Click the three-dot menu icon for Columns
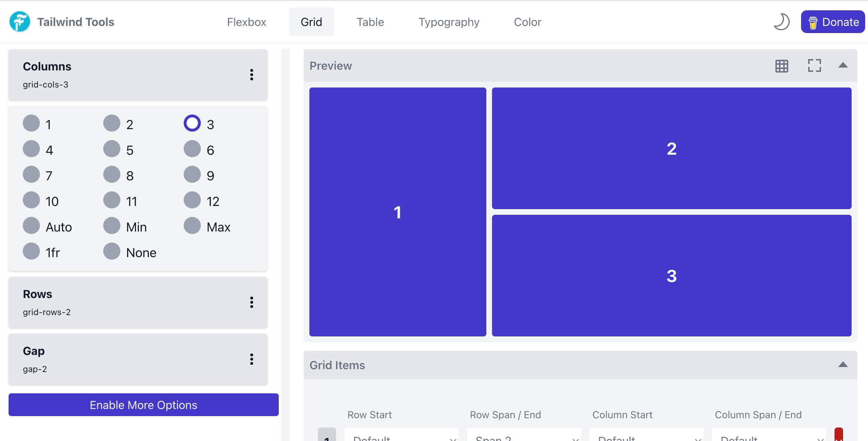The height and width of the screenshot is (441, 868). coord(251,75)
